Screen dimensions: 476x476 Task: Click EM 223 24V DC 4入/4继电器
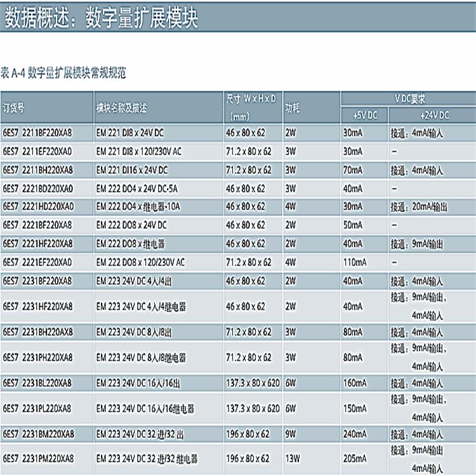click(141, 307)
